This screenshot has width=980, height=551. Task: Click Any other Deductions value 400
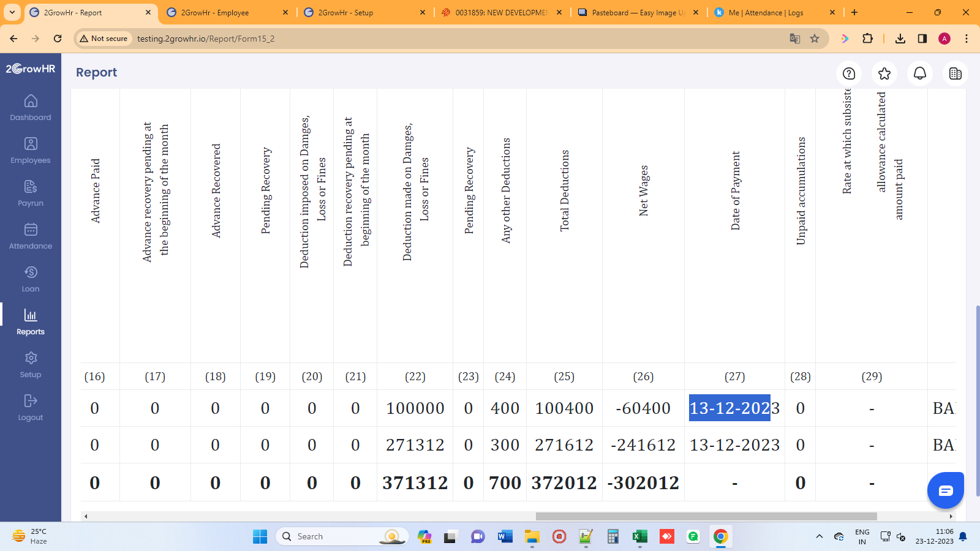505,408
